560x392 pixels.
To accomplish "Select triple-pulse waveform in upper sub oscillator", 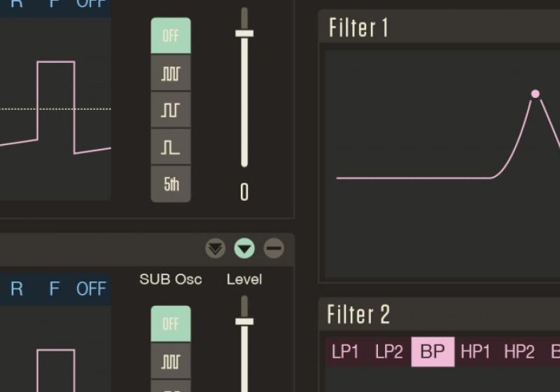I will tap(171, 73).
